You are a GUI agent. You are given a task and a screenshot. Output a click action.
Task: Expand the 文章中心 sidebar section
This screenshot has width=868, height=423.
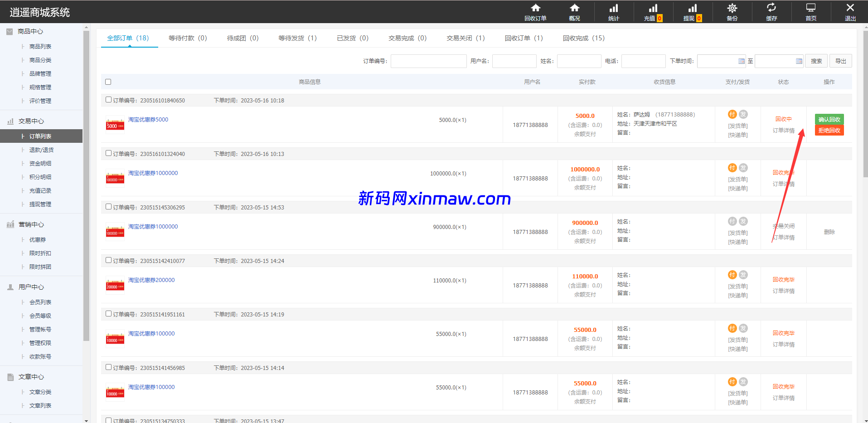pyautogui.click(x=31, y=377)
